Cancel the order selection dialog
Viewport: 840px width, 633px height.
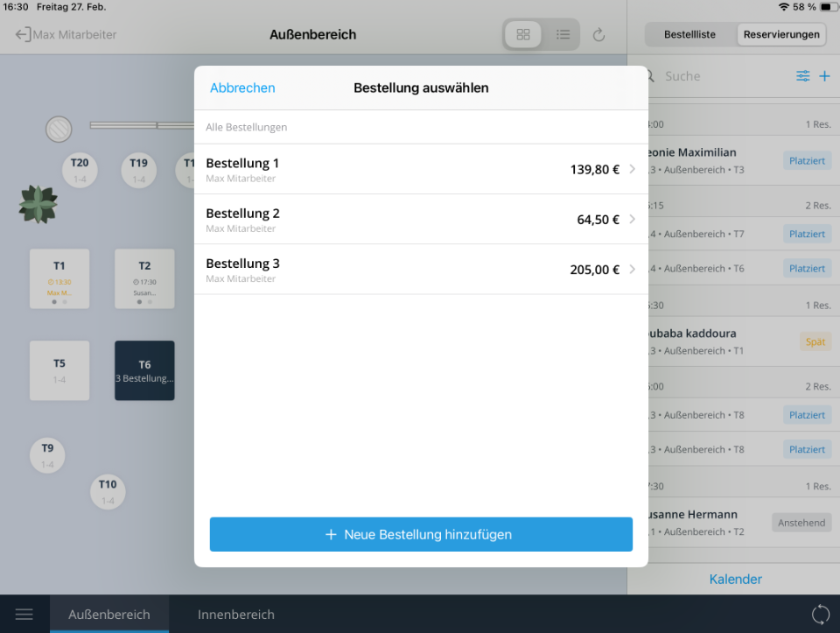pyautogui.click(x=242, y=88)
